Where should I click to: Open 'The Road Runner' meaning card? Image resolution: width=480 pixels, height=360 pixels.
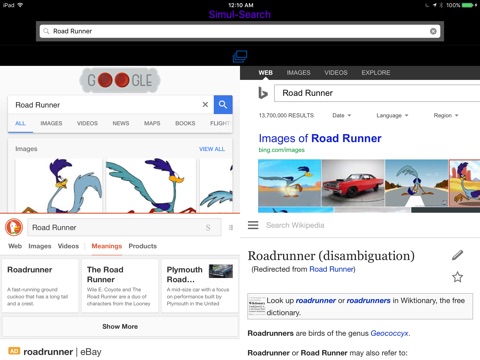(120, 286)
